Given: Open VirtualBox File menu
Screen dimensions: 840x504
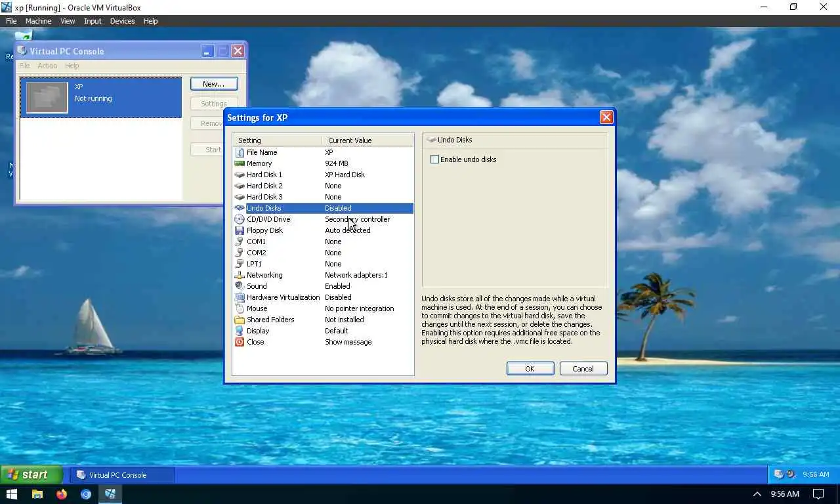Looking at the screenshot, I should pos(11,21).
